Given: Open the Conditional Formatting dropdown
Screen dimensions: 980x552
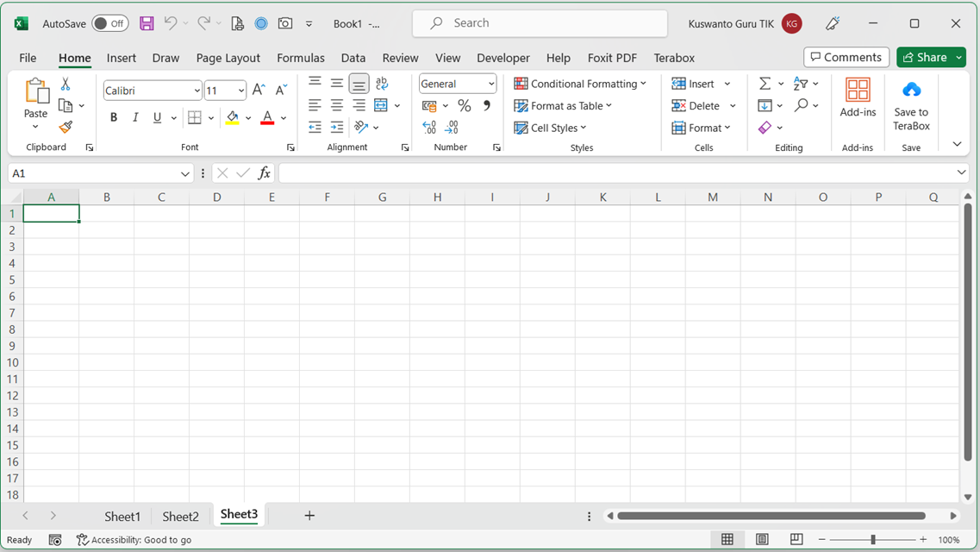Looking at the screenshot, I should (x=580, y=84).
